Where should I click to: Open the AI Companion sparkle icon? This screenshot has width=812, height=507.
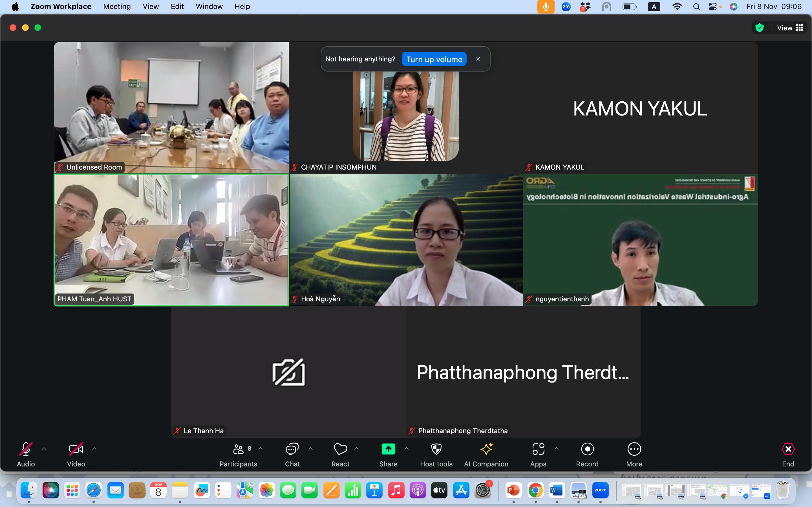pos(486,449)
